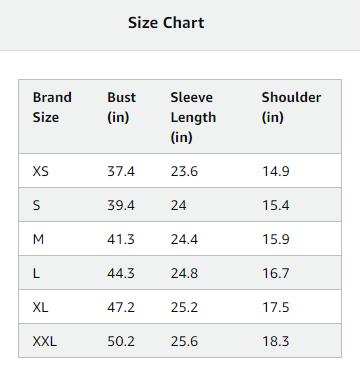The width and height of the screenshot is (360, 374).
Task: Click the 24 sleeve length value
Action: (x=179, y=205)
